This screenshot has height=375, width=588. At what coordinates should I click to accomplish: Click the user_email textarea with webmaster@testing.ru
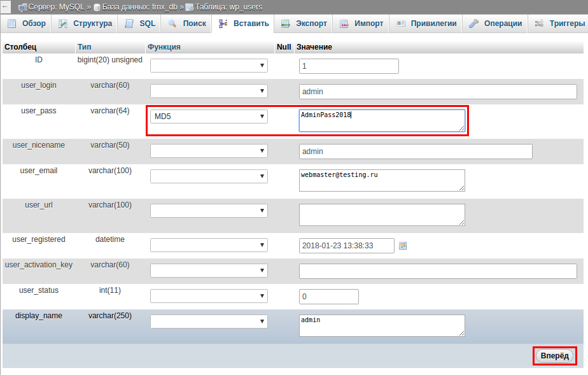click(382, 180)
